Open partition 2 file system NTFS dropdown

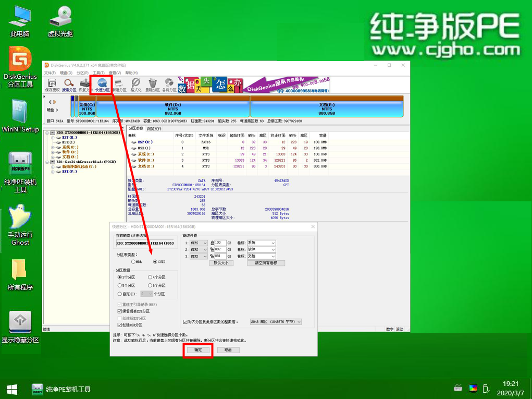[x=199, y=250]
